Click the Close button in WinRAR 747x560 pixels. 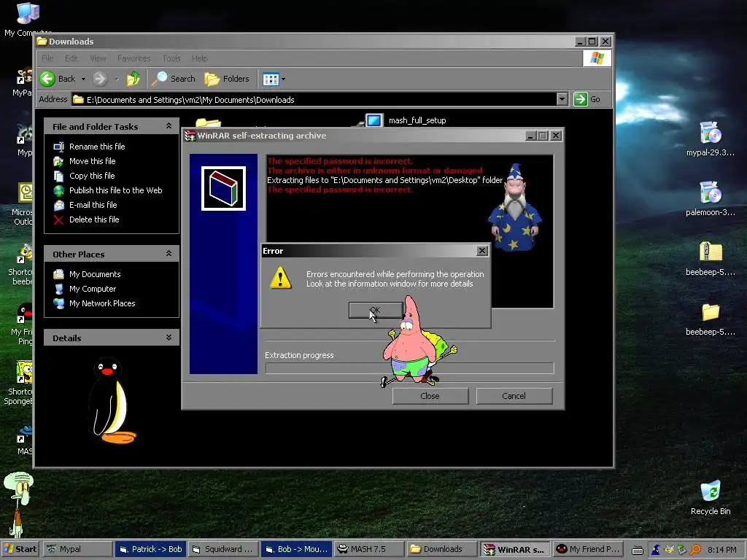(430, 396)
